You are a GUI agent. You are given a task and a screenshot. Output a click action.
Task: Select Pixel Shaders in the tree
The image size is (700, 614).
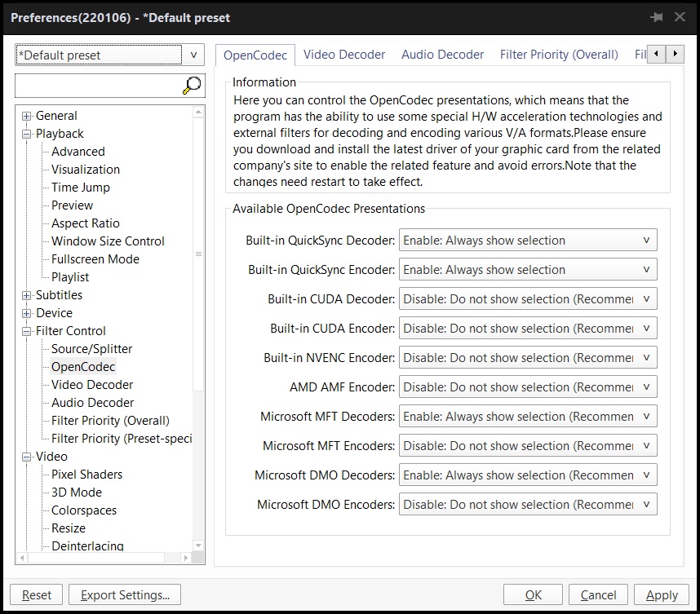[x=86, y=475]
